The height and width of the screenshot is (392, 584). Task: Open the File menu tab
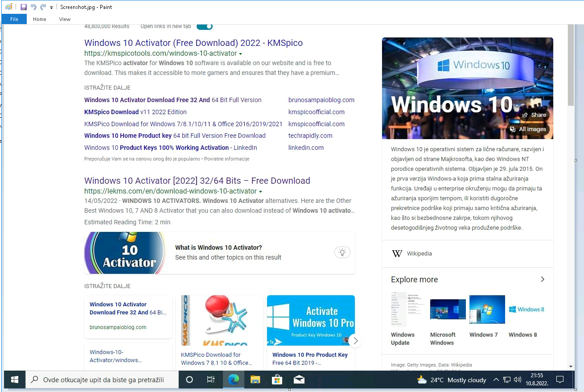[14, 19]
